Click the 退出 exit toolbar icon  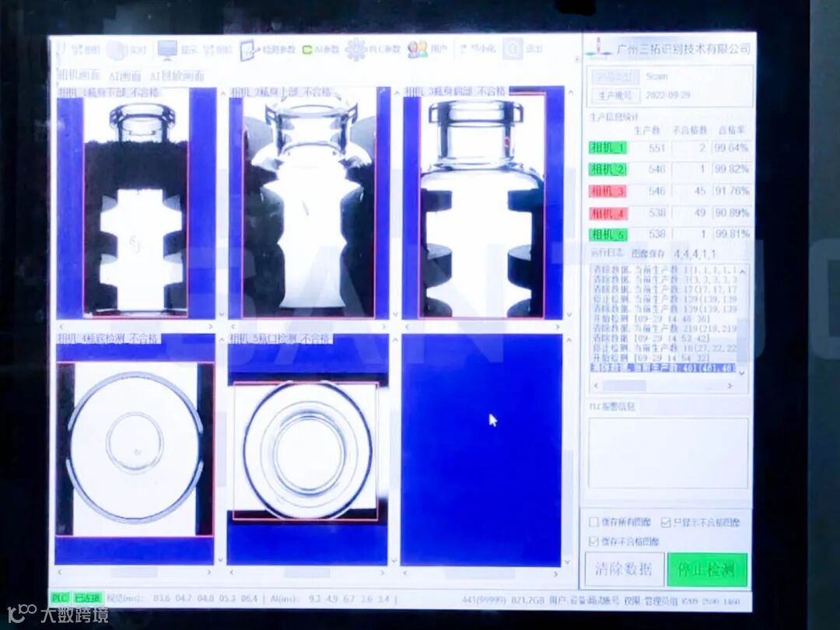pyautogui.click(x=513, y=49)
